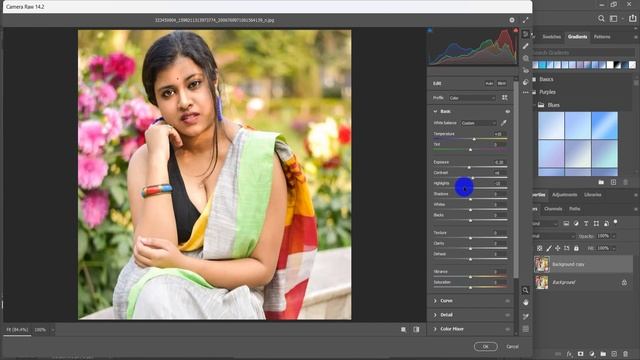This screenshot has width=640, height=360.
Task: Switch to the Channels tab
Action: coord(553,209)
